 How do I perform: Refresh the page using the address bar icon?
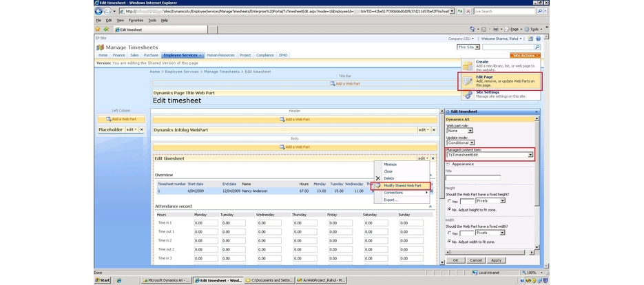click(460, 12)
